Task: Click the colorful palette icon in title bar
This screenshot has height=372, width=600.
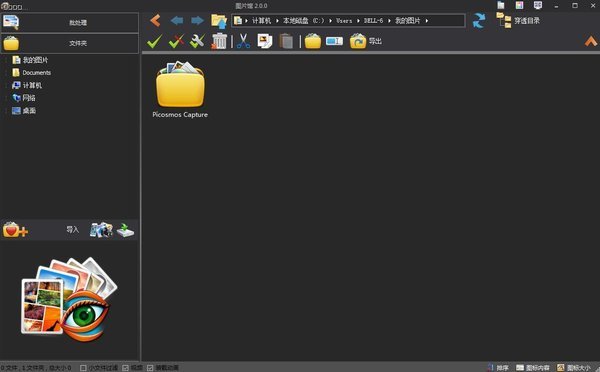Action: tap(519, 5)
